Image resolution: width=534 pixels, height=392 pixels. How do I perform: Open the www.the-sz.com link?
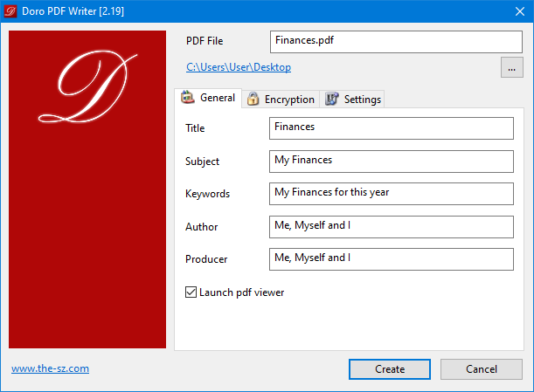50,368
